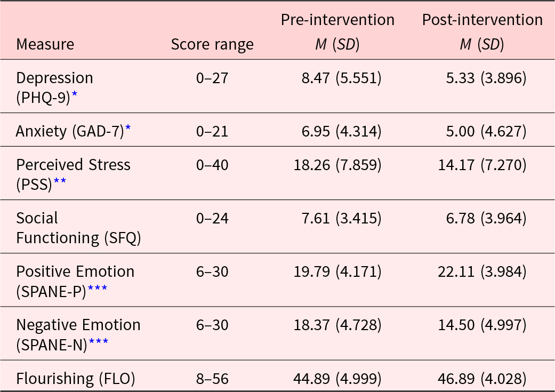
Task: Click the double asterisk after Perceived Stress (PSS)
Action: pyautogui.click(x=60, y=181)
